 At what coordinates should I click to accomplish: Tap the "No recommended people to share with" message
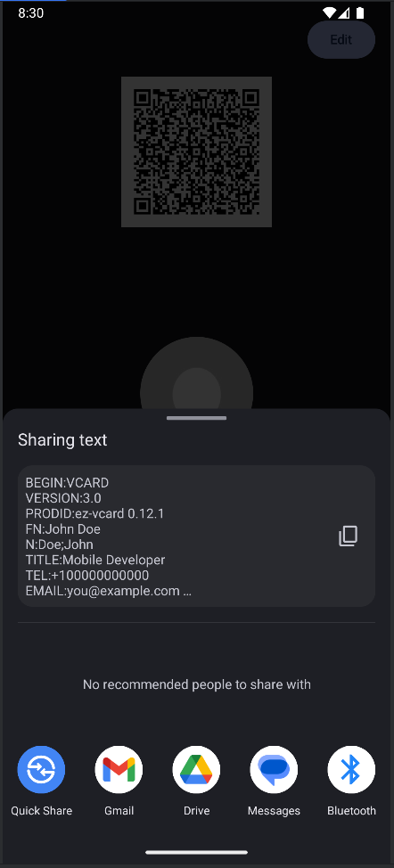[x=196, y=684]
